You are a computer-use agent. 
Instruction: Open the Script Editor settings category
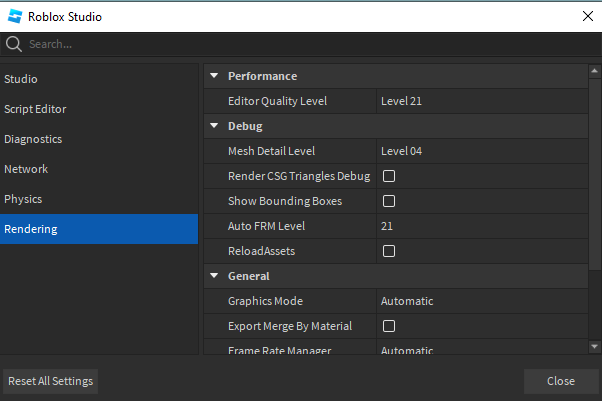click(x=99, y=109)
